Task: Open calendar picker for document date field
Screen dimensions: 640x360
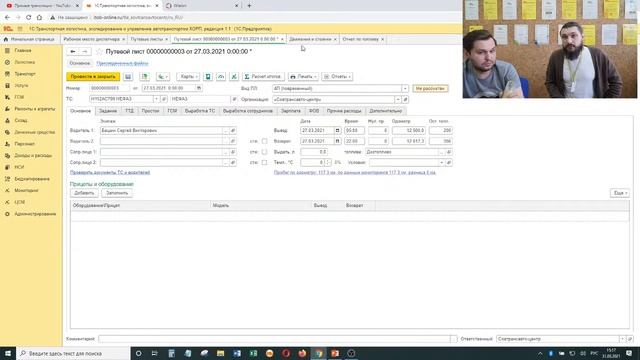Action: coord(199,88)
